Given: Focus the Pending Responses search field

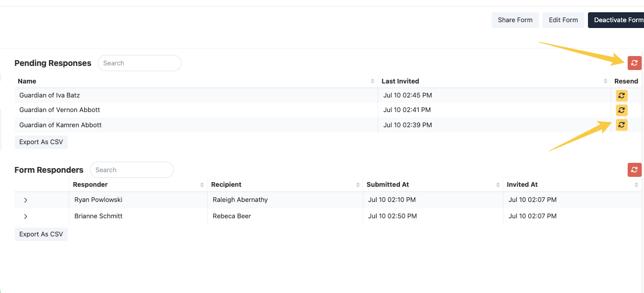Looking at the screenshot, I should [x=140, y=63].
